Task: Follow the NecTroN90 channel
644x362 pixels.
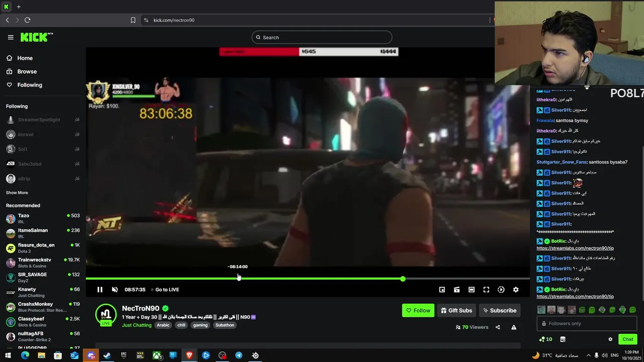Action: [418, 310]
